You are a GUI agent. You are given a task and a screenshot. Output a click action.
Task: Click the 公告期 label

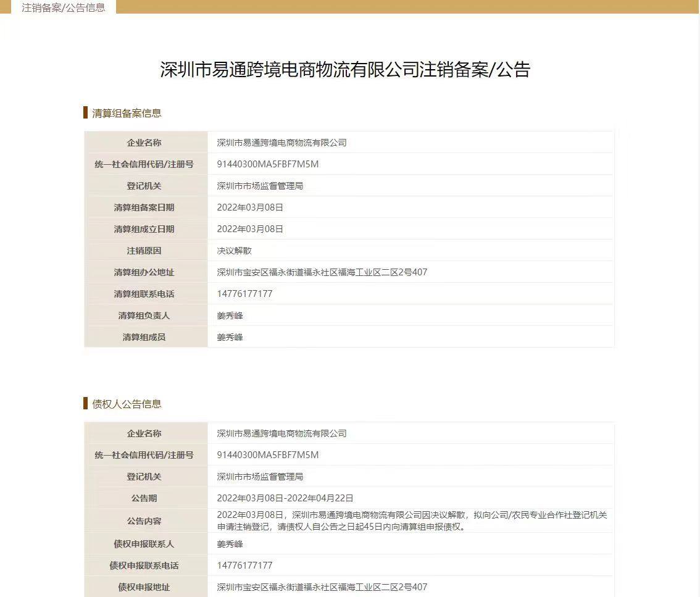pyautogui.click(x=144, y=498)
